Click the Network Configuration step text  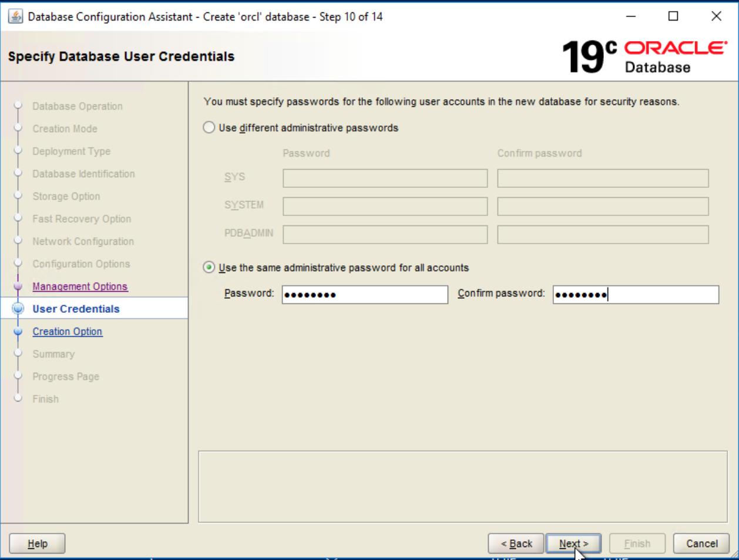coord(83,241)
